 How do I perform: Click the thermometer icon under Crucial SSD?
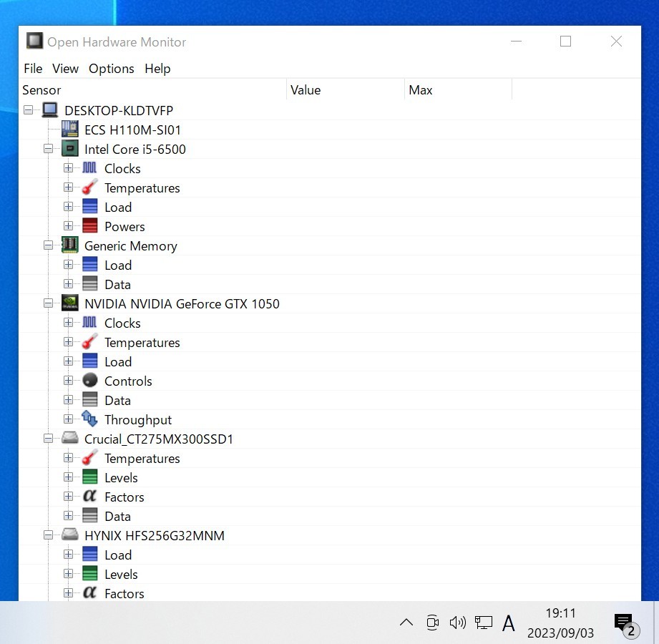pyautogui.click(x=89, y=458)
